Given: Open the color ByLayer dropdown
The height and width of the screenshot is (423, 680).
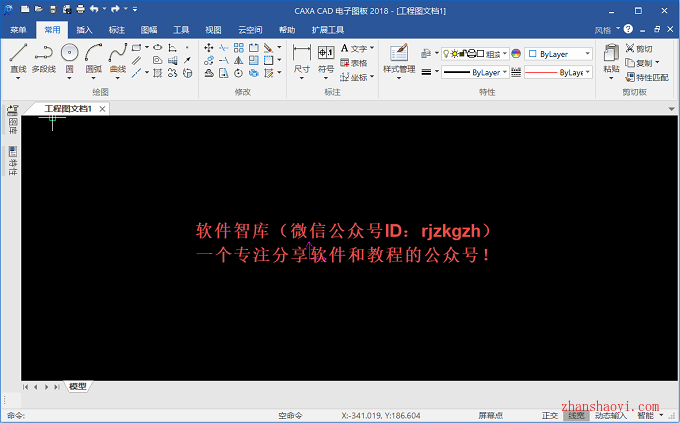Looking at the screenshot, I should pyautogui.click(x=559, y=54).
